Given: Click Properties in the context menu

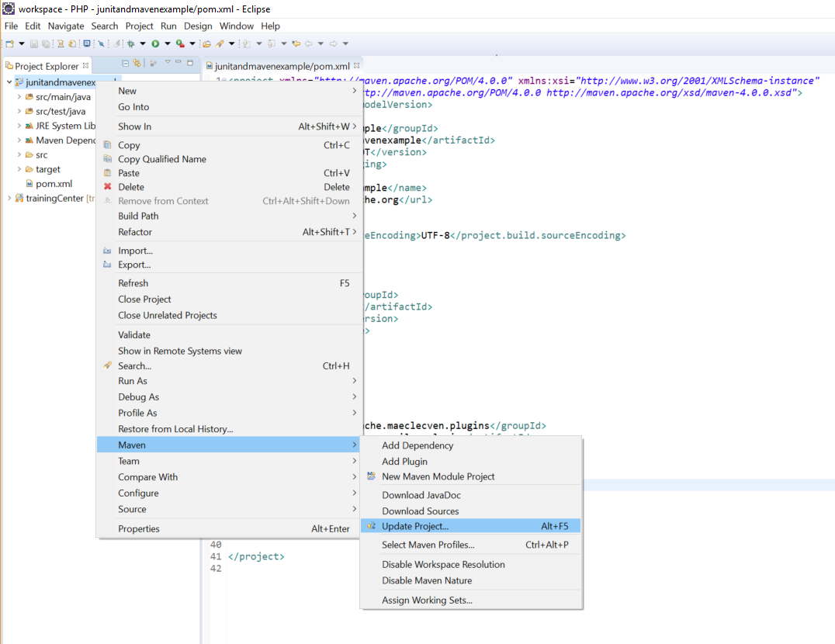Looking at the screenshot, I should (228, 528).
